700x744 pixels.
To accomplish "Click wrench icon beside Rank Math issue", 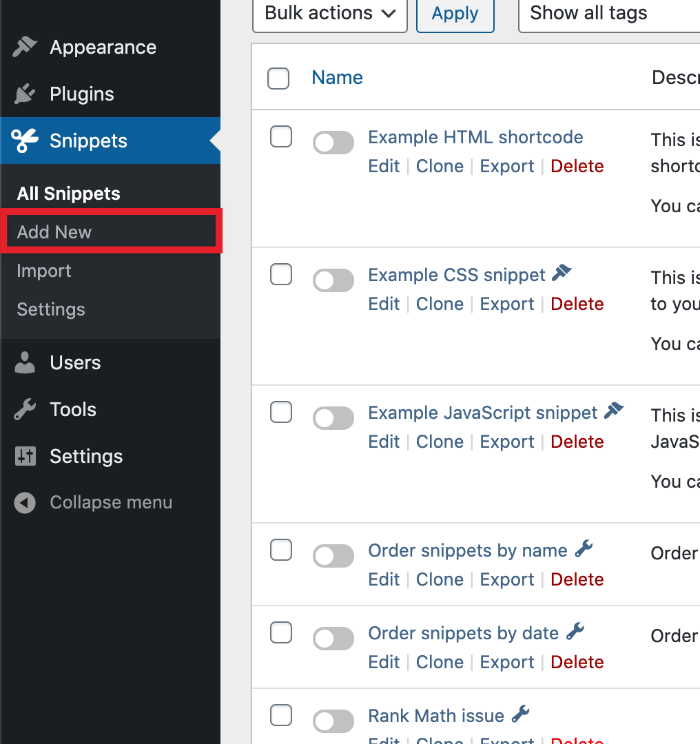I will pyautogui.click(x=521, y=714).
